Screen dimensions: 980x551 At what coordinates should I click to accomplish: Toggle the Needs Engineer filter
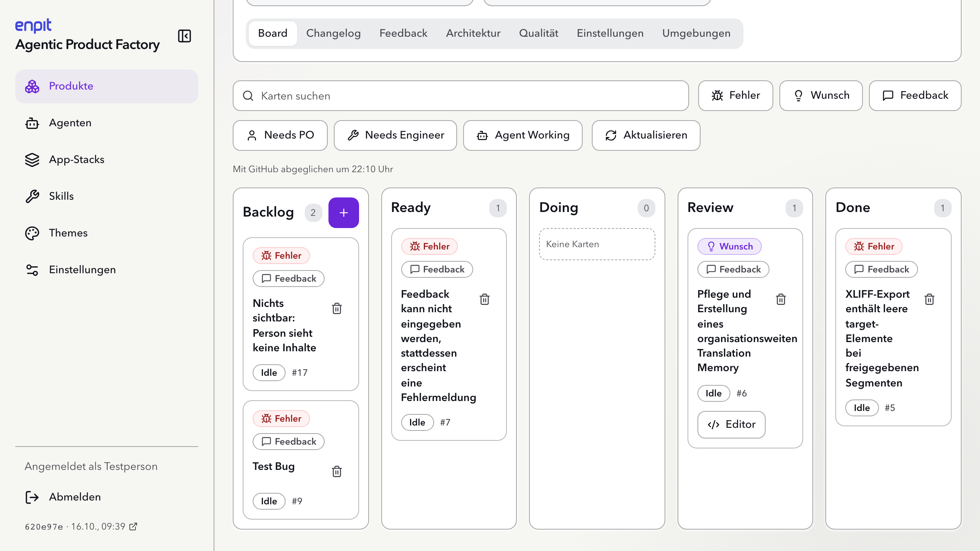pos(395,135)
